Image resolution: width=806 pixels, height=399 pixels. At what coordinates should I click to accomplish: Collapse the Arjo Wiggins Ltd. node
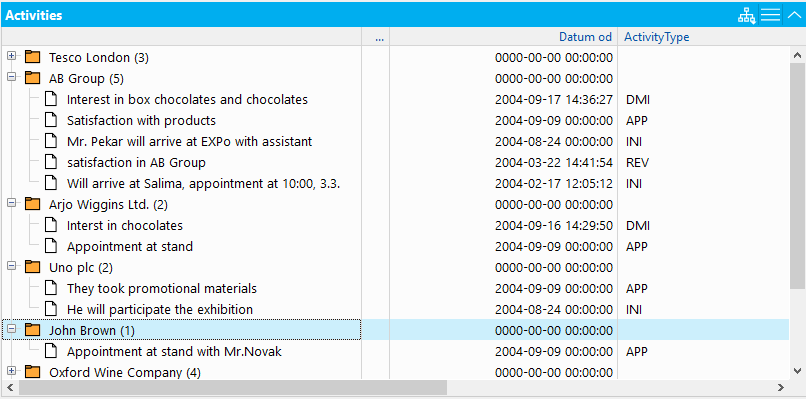click(x=12, y=203)
